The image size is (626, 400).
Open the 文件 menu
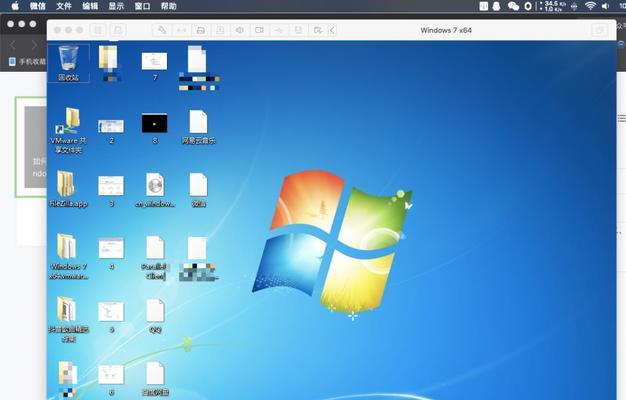(x=63, y=6)
